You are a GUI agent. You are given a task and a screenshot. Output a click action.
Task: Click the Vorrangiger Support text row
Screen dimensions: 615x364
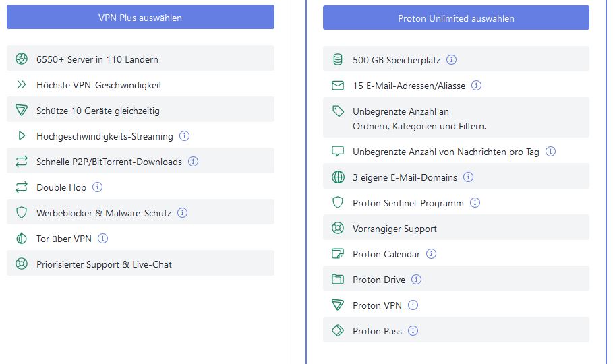coord(394,229)
